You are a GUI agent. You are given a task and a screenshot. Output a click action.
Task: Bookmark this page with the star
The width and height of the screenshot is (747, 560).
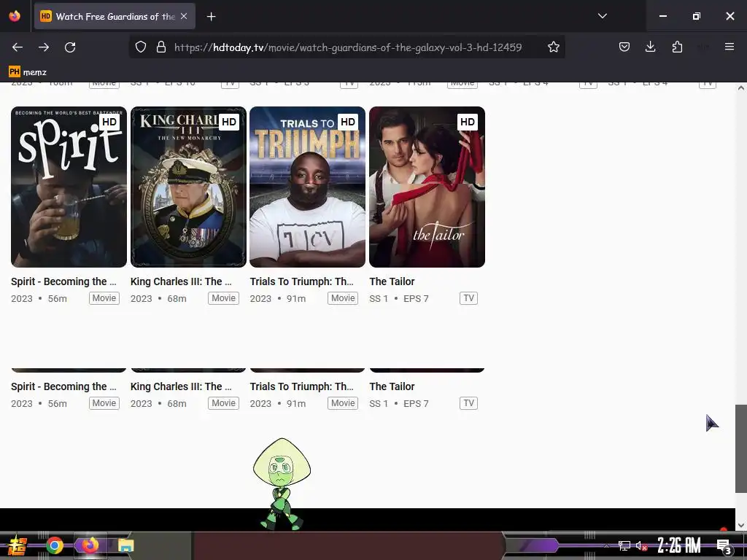[x=553, y=47]
